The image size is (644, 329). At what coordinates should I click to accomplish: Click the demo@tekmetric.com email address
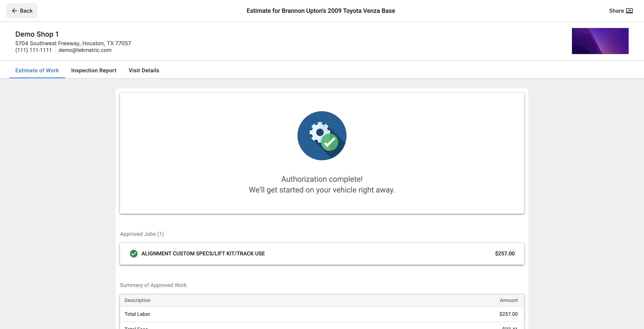(x=85, y=50)
